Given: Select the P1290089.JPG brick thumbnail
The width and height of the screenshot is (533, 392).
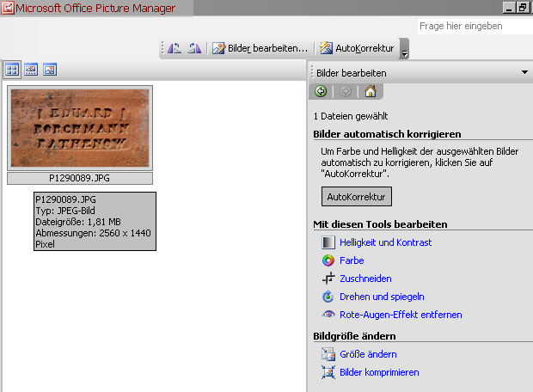Looking at the screenshot, I should click(79, 129).
